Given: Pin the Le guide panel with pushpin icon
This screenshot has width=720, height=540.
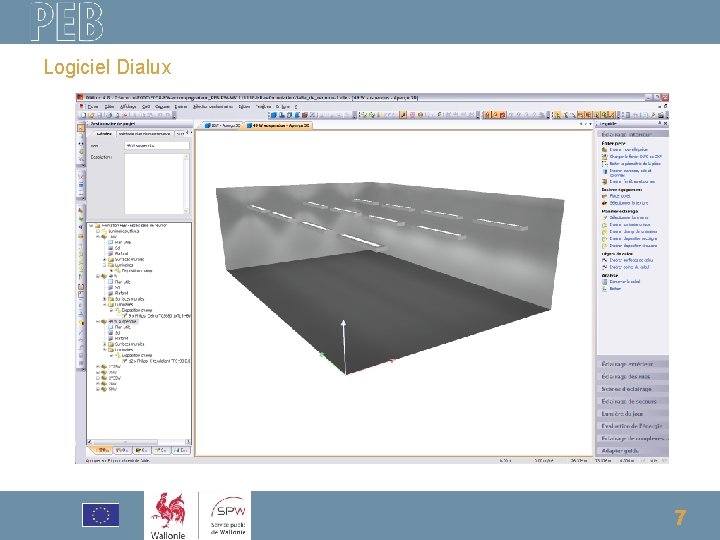Looking at the screenshot, I should (660, 124).
